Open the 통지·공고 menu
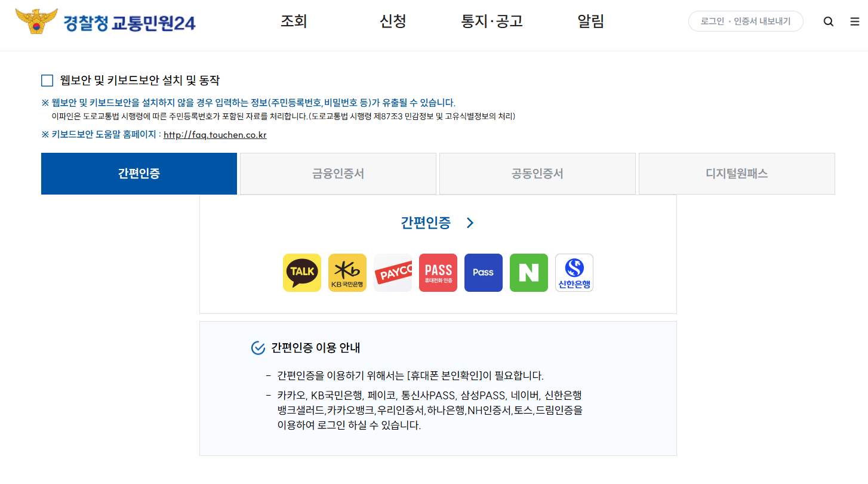Screen dimensions: 868x484 [x=492, y=21]
